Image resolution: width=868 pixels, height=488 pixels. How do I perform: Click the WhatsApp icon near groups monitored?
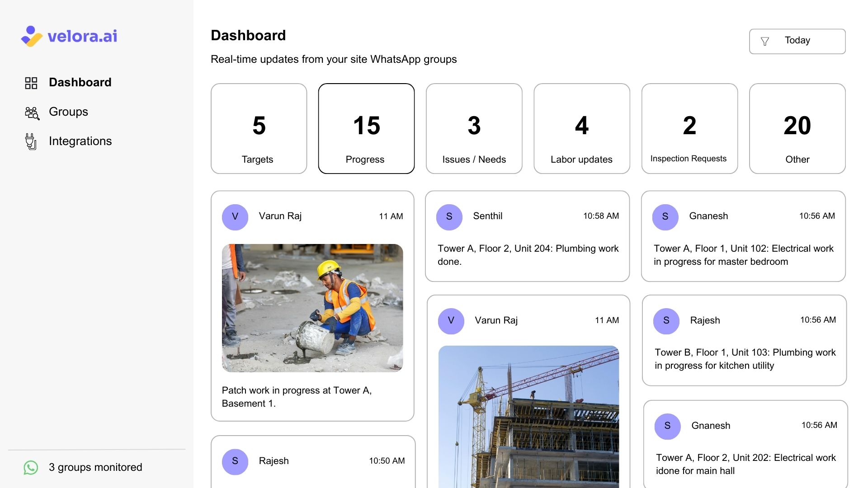(30, 467)
